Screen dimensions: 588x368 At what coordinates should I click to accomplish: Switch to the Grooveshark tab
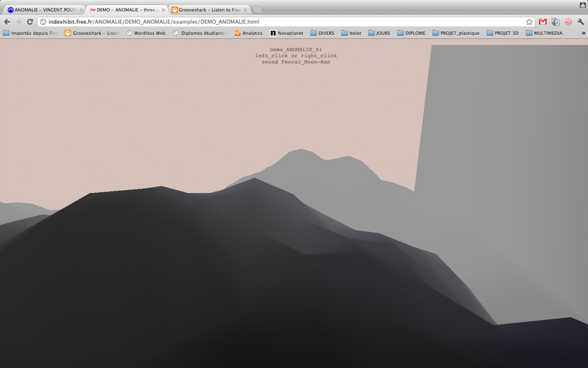tap(206, 10)
